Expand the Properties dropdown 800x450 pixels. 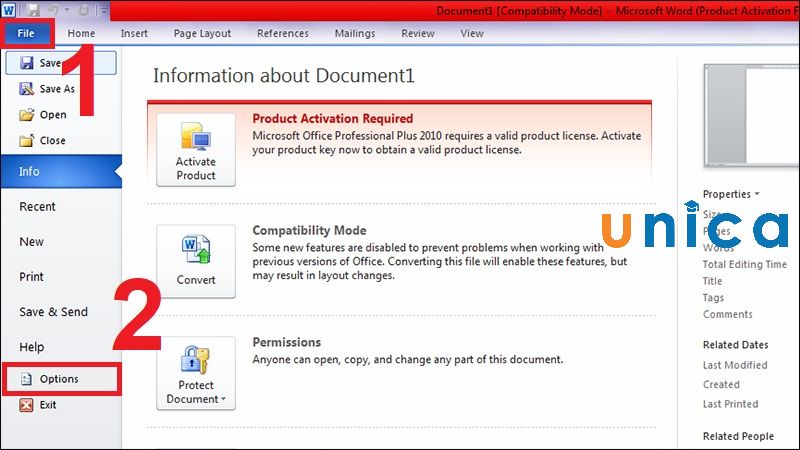click(731, 194)
